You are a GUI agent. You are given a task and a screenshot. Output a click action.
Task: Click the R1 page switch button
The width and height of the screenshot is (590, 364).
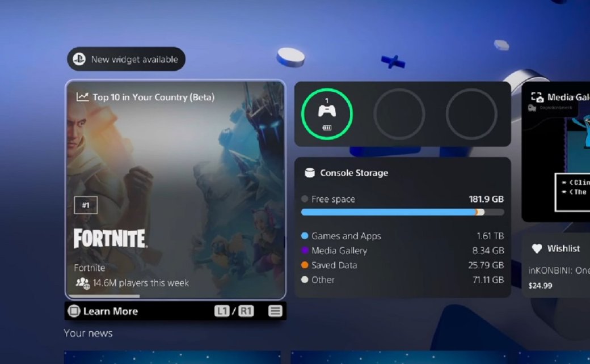click(x=246, y=311)
